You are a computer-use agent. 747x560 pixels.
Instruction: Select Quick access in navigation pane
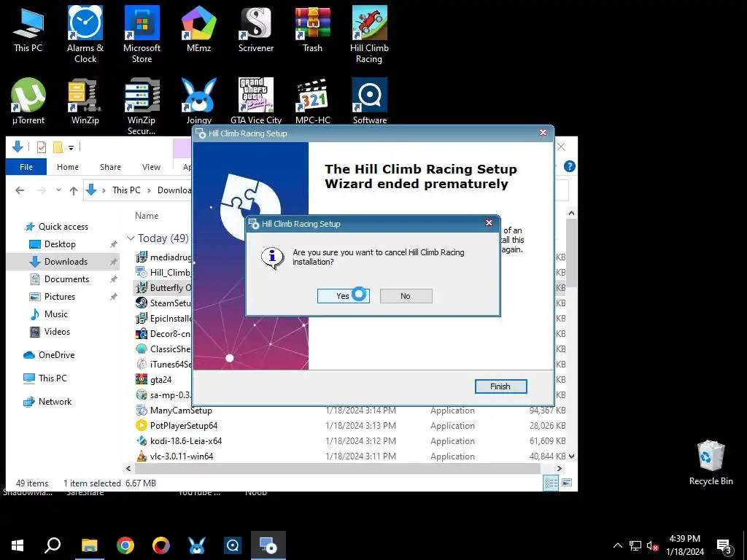coord(63,227)
